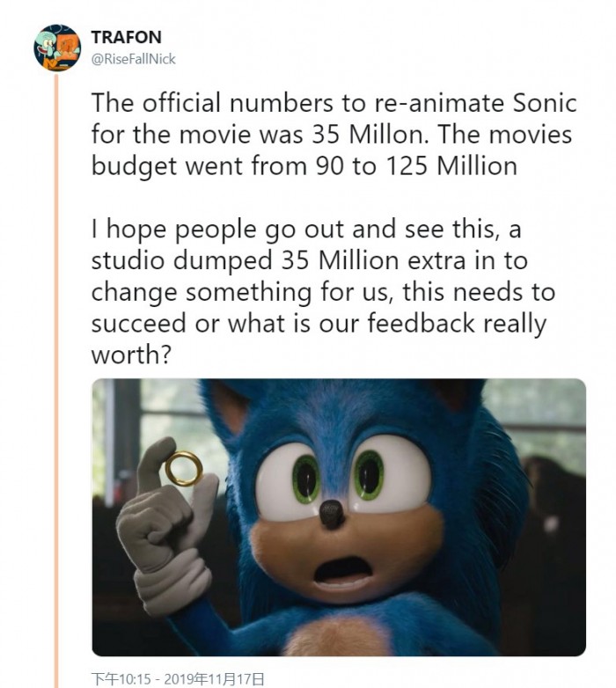Viewport: 616px width, 688px height.
Task: Click the date 2019年11月17日
Action: [x=218, y=678]
